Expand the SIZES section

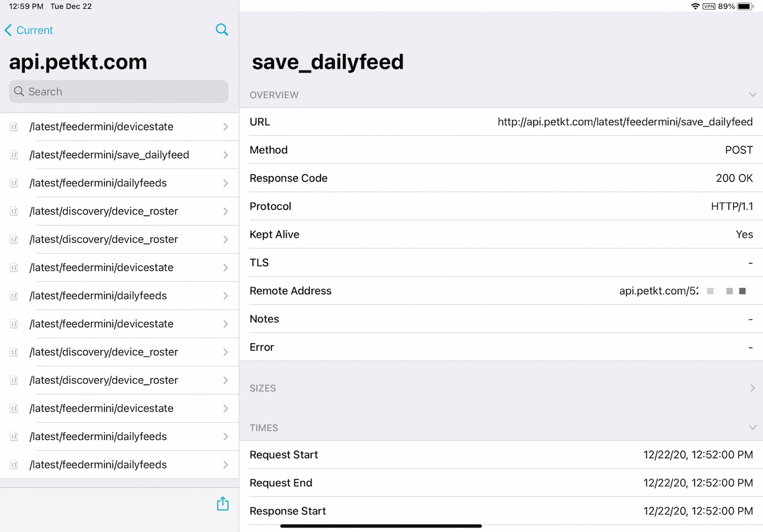pos(753,388)
